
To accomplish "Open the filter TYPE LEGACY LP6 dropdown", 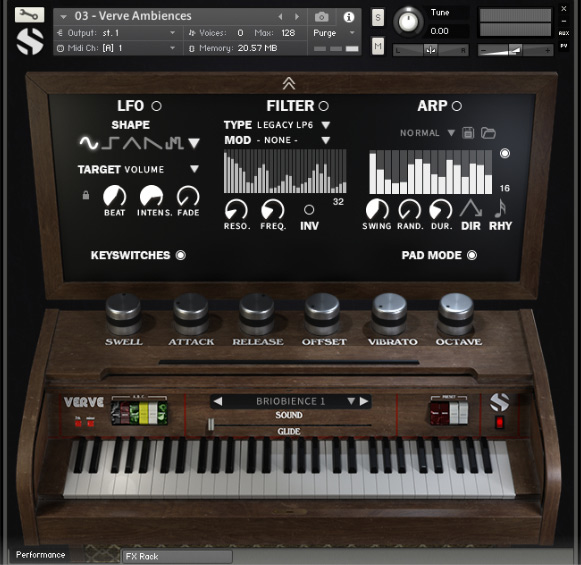I will pyautogui.click(x=326, y=125).
